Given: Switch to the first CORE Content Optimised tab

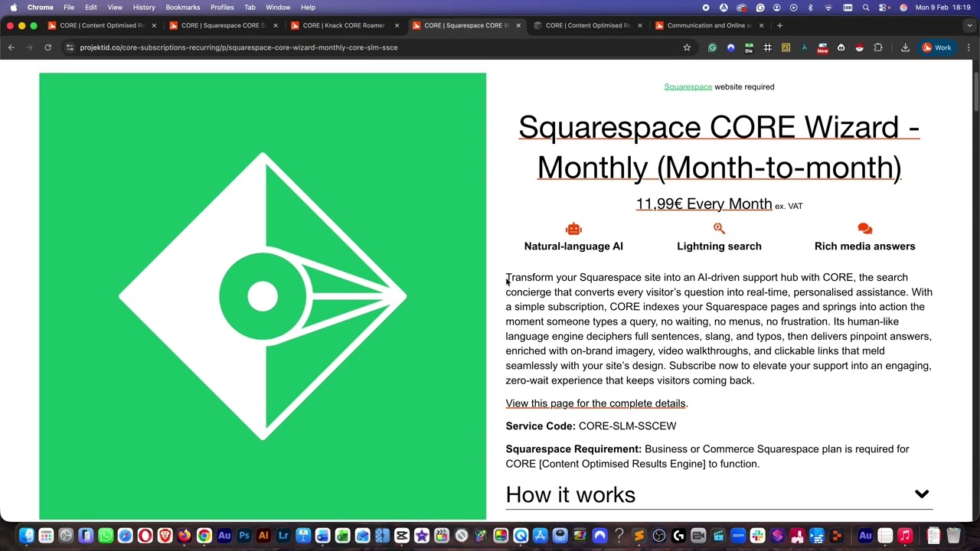Looking at the screenshot, I should coord(102,25).
